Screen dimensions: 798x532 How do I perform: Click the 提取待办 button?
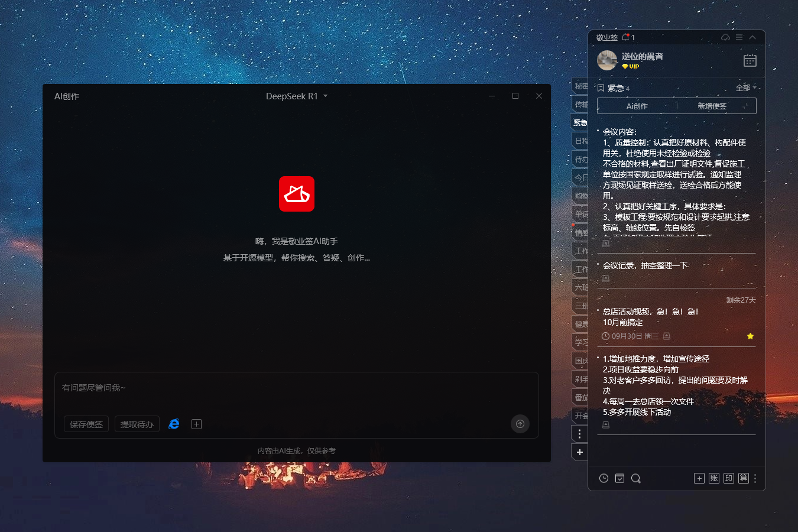click(137, 424)
